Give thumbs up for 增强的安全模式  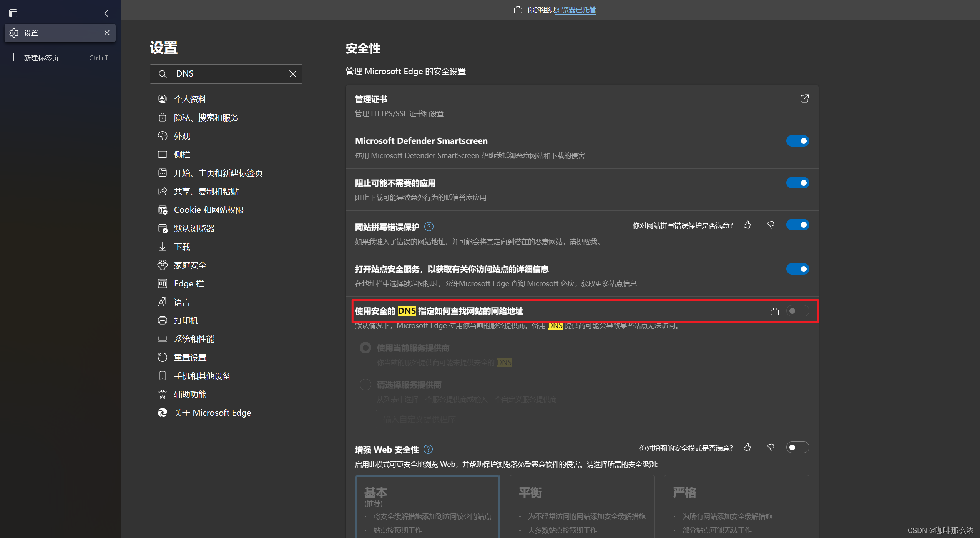747,448
